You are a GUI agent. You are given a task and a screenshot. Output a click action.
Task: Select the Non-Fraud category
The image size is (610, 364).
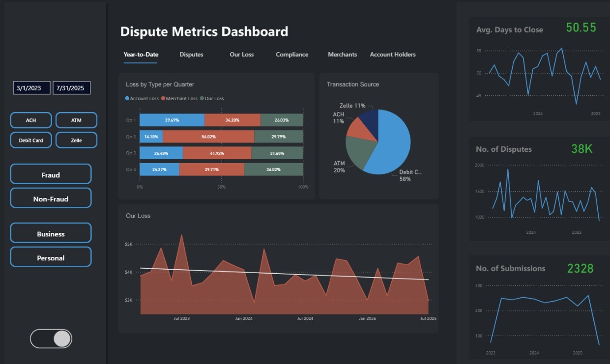click(x=51, y=198)
